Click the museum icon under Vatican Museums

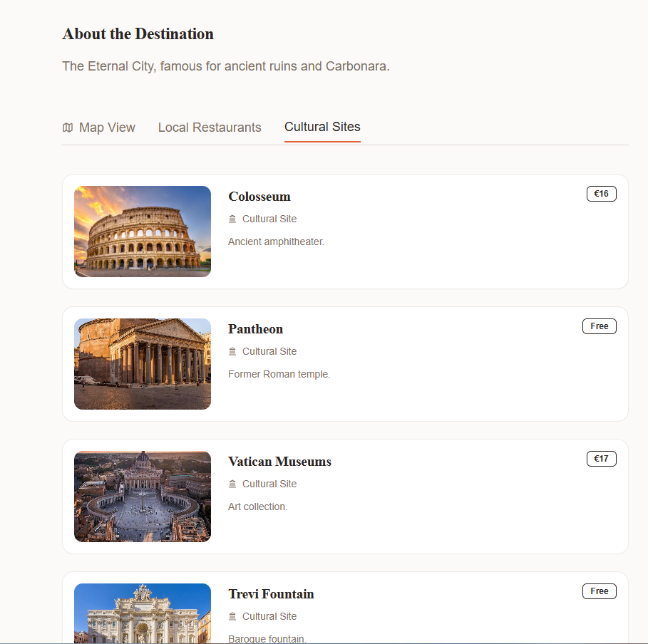tap(232, 484)
